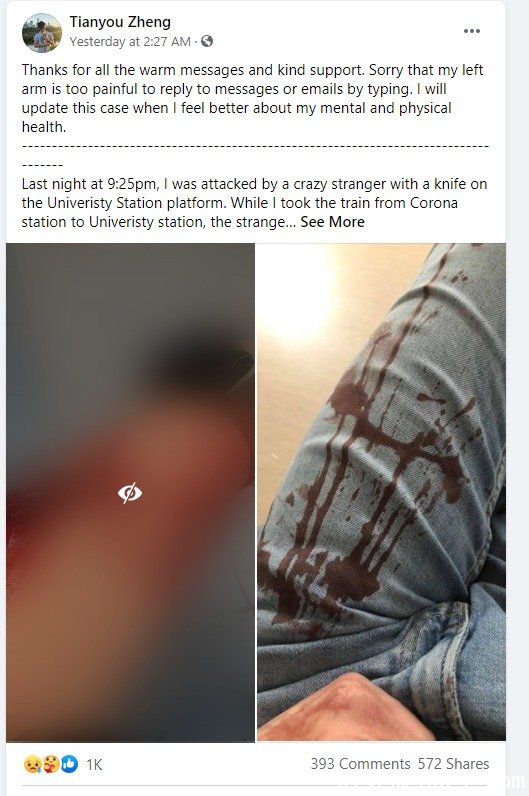Open the three-dot post options menu
The width and height of the screenshot is (529, 796).
[472, 31]
